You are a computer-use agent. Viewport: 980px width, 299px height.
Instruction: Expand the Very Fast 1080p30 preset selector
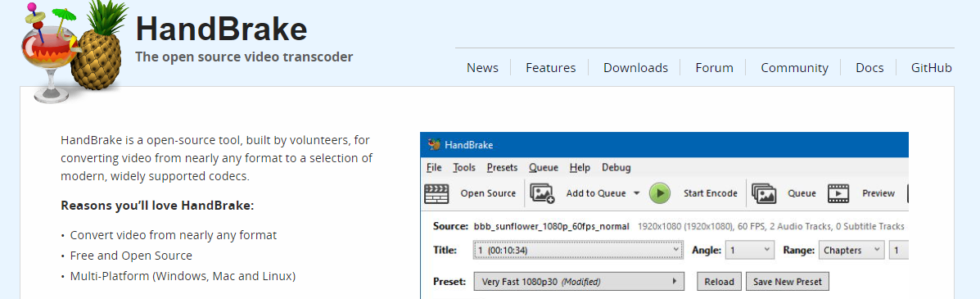click(578, 282)
